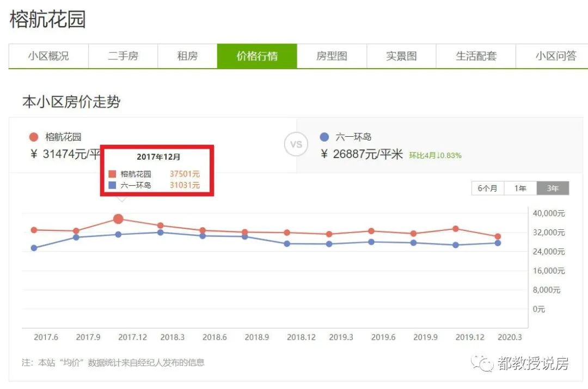Click the blue 六一环岛 legend dot

326,137
